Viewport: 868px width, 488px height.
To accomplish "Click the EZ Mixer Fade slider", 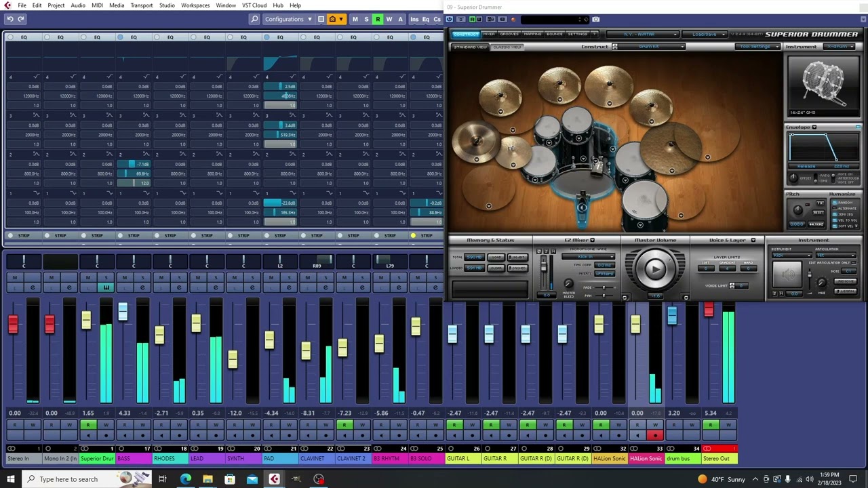I will tap(604, 287).
